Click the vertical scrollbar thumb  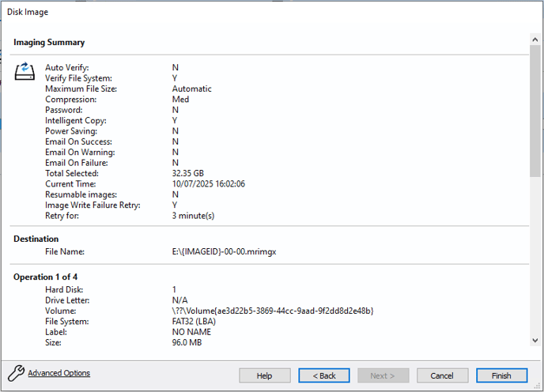tap(535, 111)
